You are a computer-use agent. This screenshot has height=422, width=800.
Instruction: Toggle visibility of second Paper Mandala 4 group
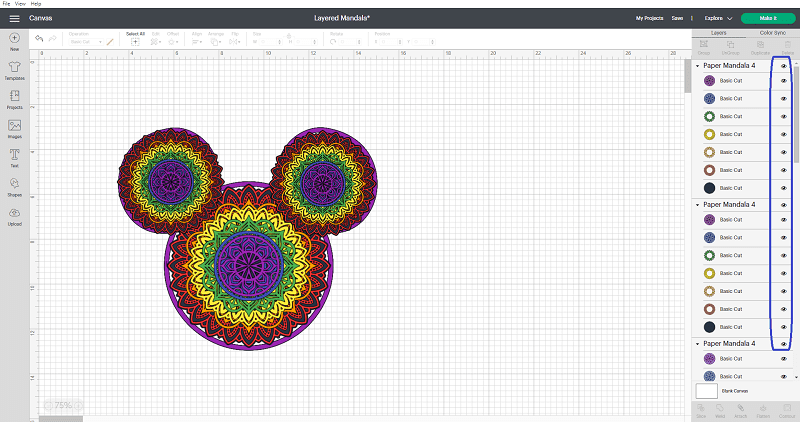784,205
